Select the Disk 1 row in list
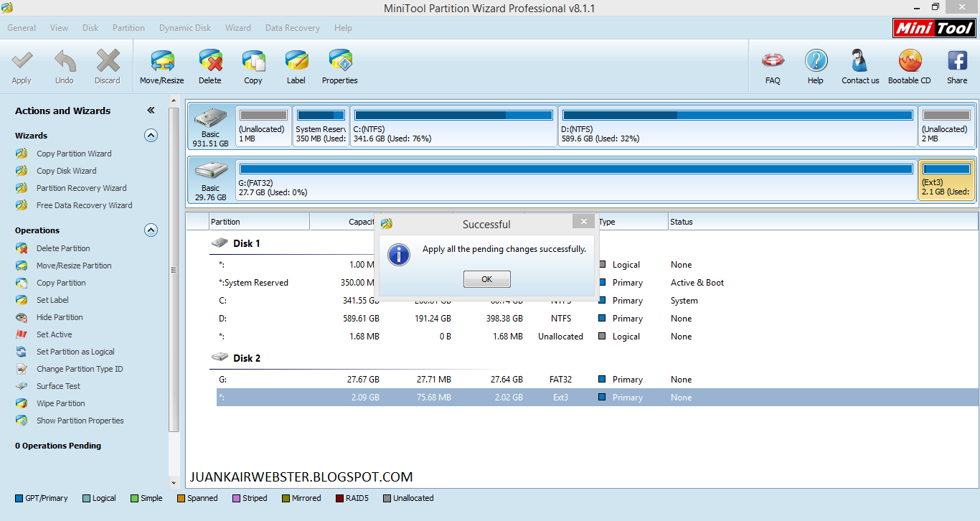 (247, 243)
